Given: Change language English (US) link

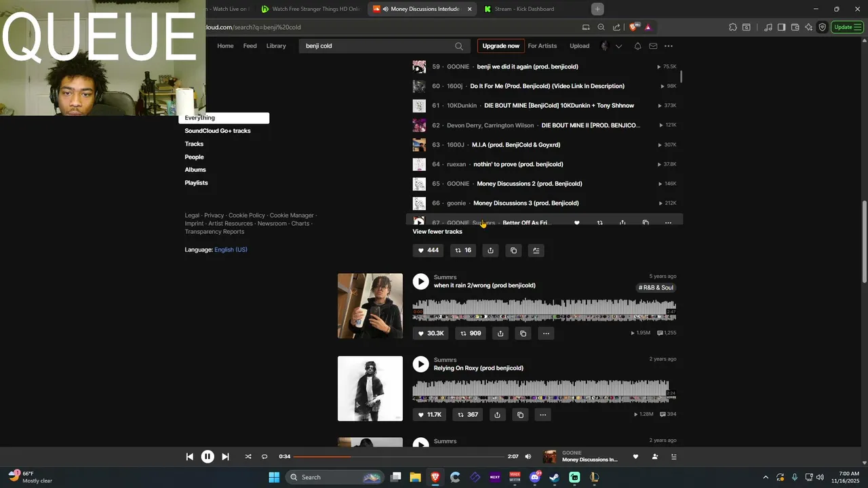Looking at the screenshot, I should [x=231, y=249].
